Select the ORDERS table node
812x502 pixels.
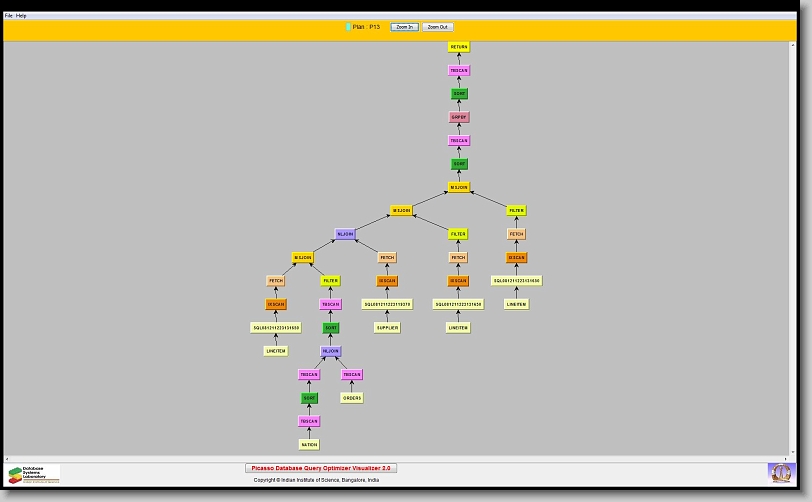(x=351, y=398)
